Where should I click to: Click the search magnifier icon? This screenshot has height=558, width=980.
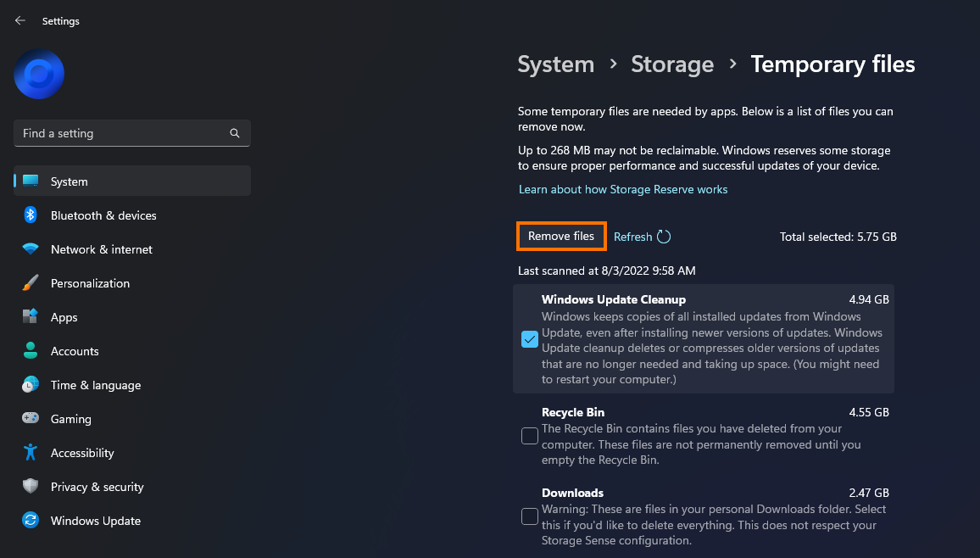[234, 133]
